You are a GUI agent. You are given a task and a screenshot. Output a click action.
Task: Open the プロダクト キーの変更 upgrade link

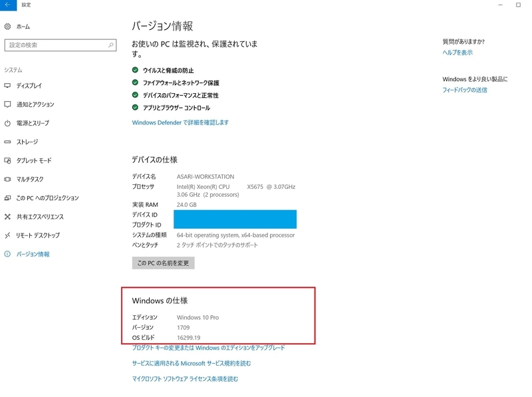click(x=209, y=348)
